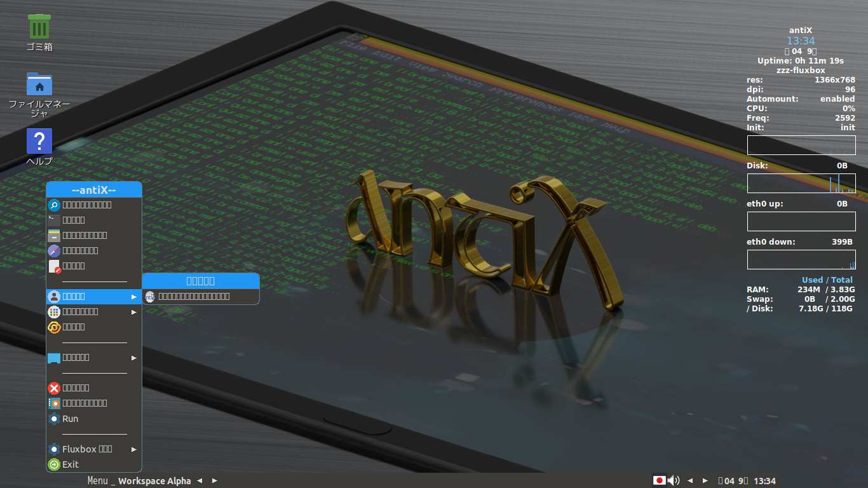Image resolution: width=868 pixels, height=488 pixels.
Task: Click the blue desktop monitor icon entry
Action: click(x=54, y=358)
